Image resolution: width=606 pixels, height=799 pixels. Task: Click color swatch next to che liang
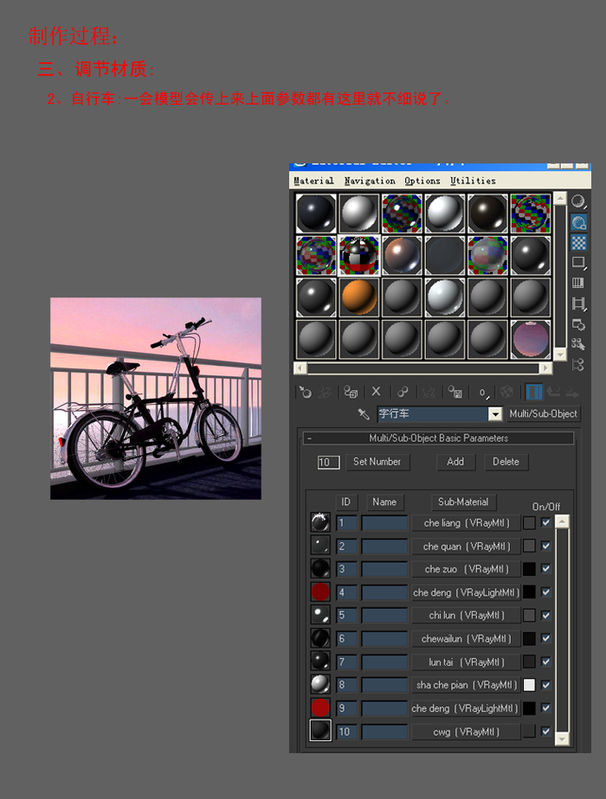[x=530, y=522]
